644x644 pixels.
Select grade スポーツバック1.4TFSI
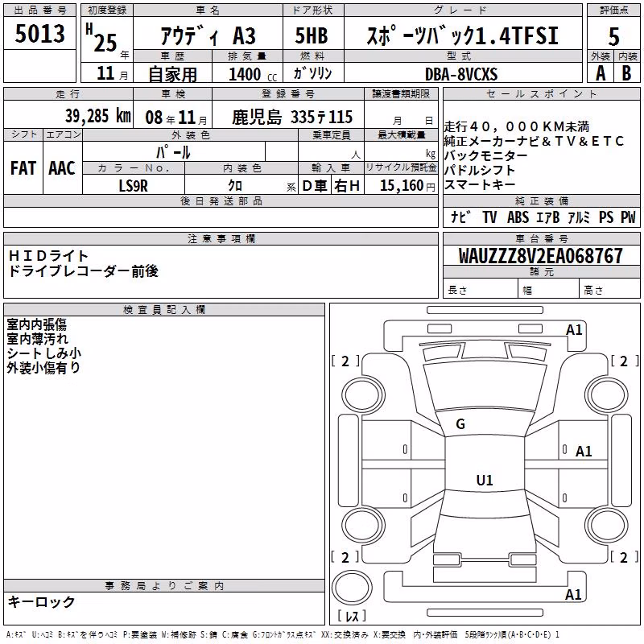point(462,35)
